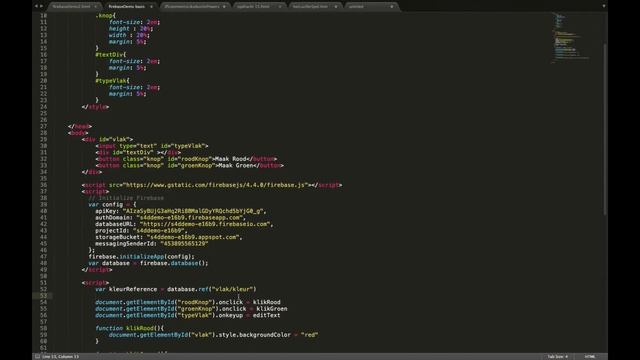Click the #typeVlak selector text
This screenshot has height=360, width=640.
[x=112, y=81]
